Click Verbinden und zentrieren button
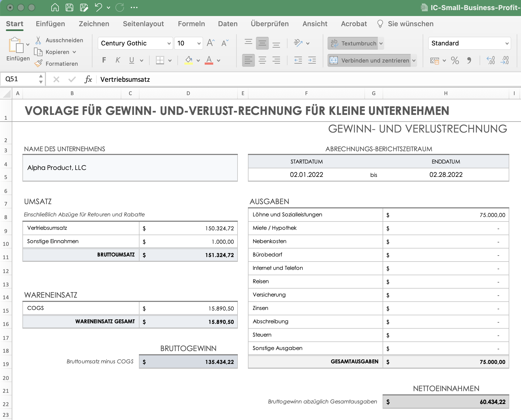This screenshot has width=521, height=420. pos(369,60)
